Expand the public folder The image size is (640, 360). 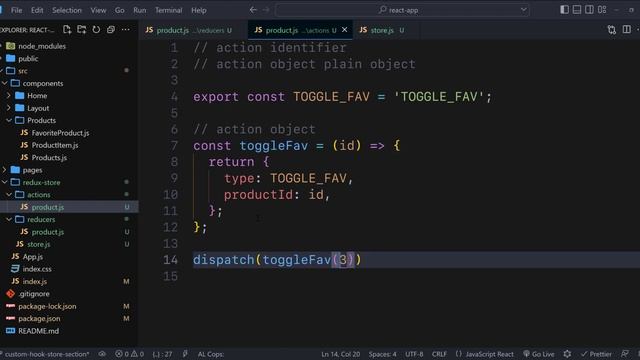[x=28, y=58]
